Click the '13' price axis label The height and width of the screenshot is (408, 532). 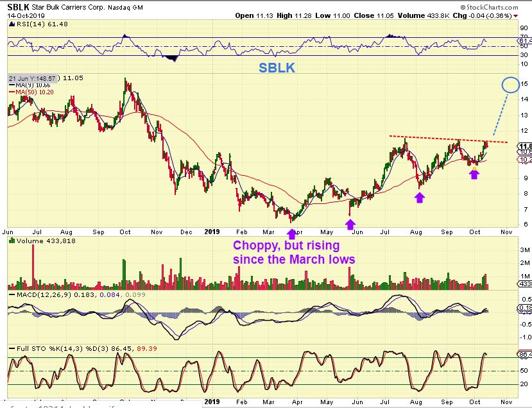click(524, 115)
